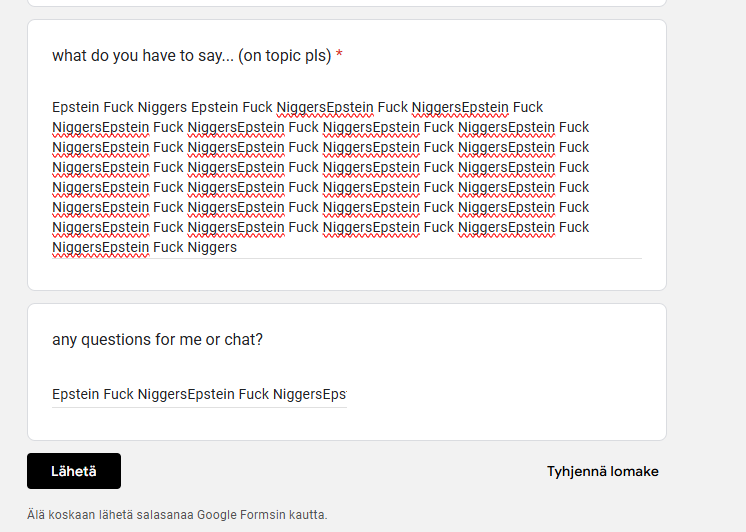Click empty space right of the short answer field
Image resolution: width=746 pixels, height=532 pixels.
(500, 394)
